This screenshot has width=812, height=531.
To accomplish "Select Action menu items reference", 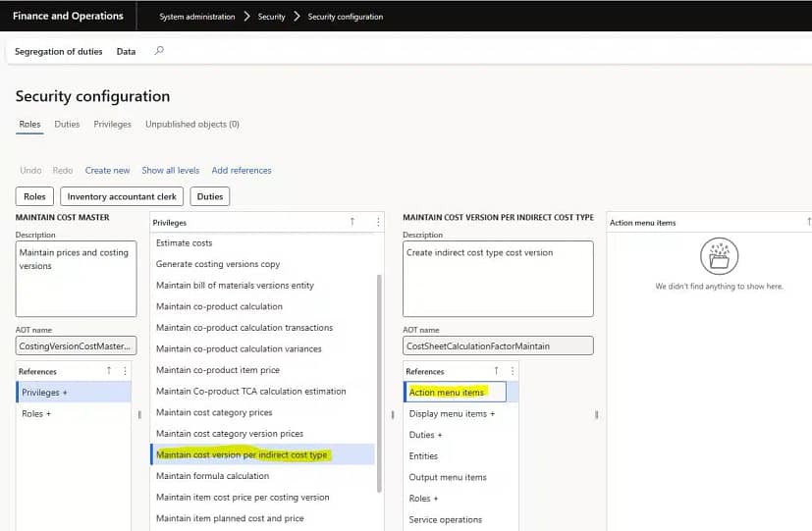I will coord(460,393).
